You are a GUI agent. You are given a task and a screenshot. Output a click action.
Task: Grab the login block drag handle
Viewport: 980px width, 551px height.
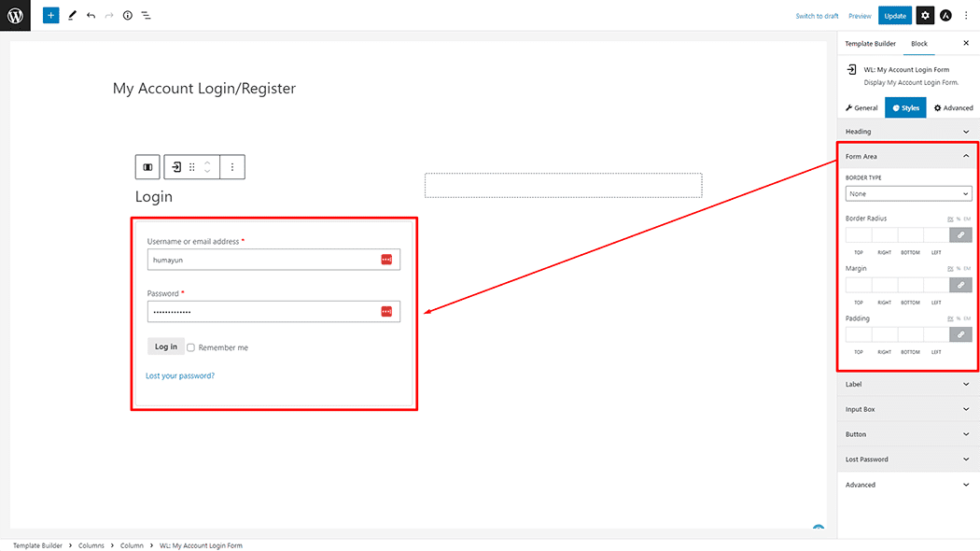[191, 166]
